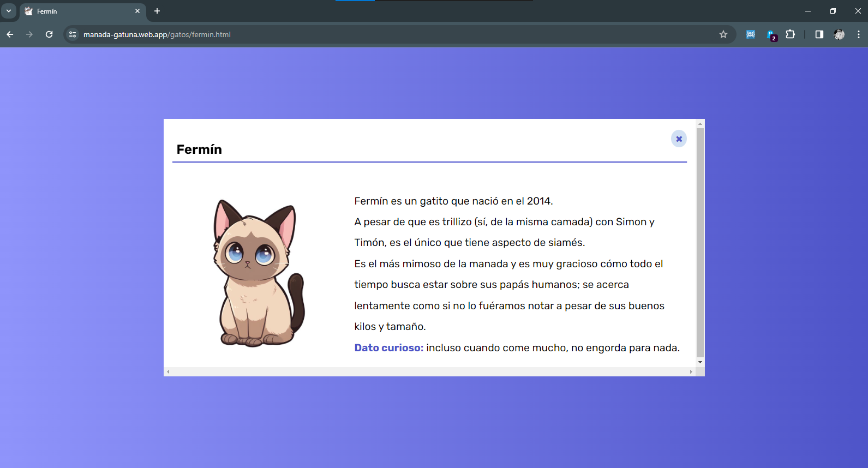Viewport: 868px width, 468px height.
Task: Reload the current page
Action: [x=49, y=34]
